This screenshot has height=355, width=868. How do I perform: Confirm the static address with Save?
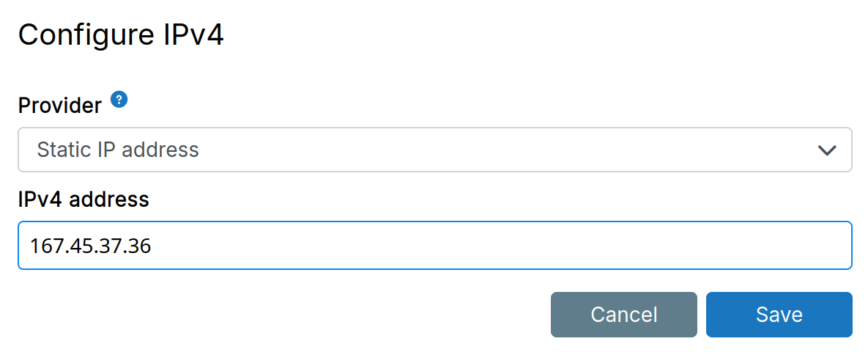click(779, 315)
